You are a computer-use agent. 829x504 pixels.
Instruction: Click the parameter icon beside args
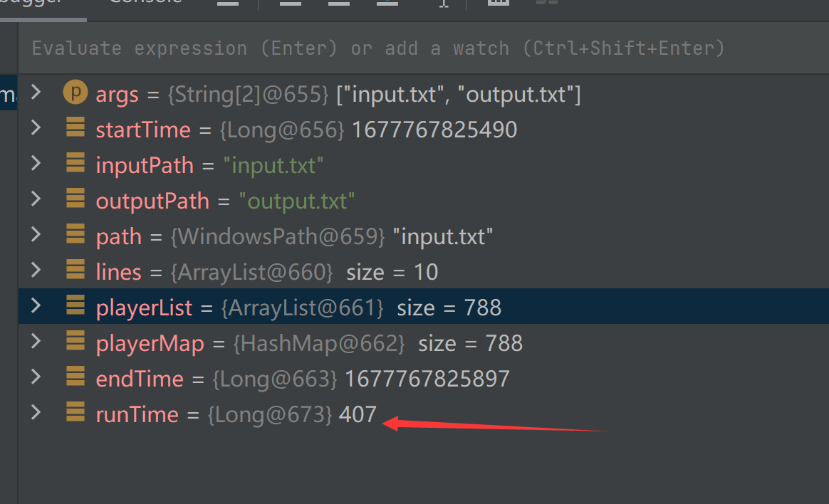tap(75, 93)
